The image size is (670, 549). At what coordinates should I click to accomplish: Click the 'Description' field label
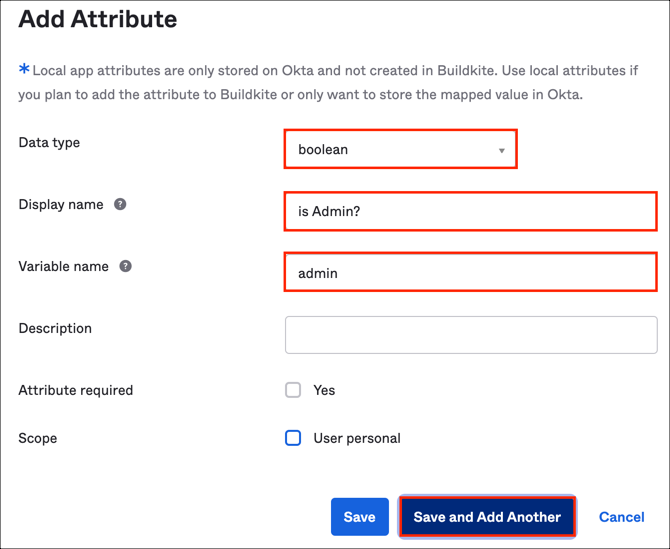point(55,328)
